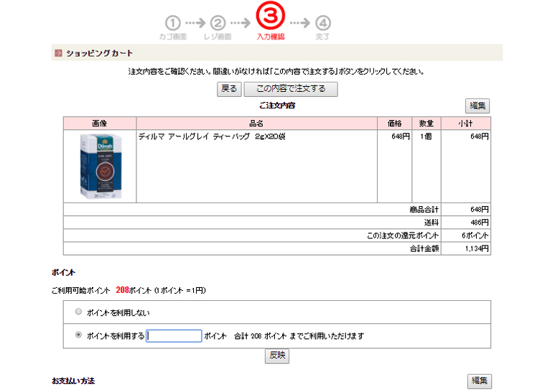
Task: Click the points amount input field
Action: click(174, 335)
